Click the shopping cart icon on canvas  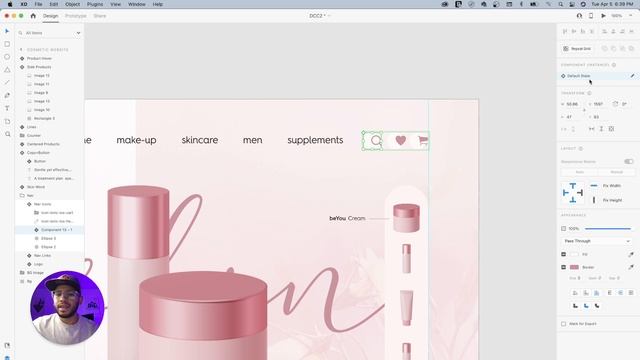[423, 141]
